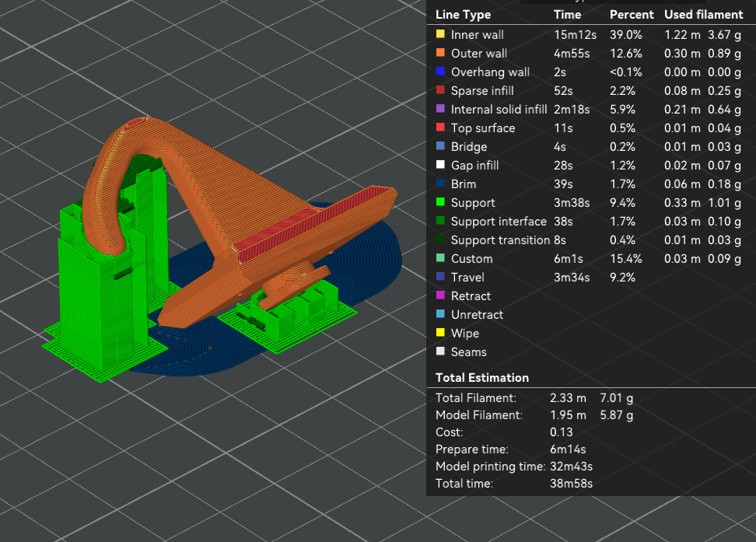Click the Total Filament 7.01 g value
This screenshot has height=542, width=756.
pos(616,398)
